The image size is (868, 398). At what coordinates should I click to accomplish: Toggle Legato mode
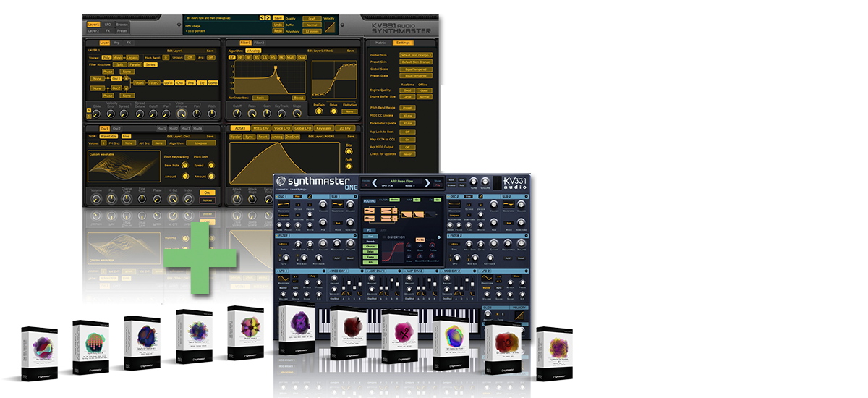(132, 57)
